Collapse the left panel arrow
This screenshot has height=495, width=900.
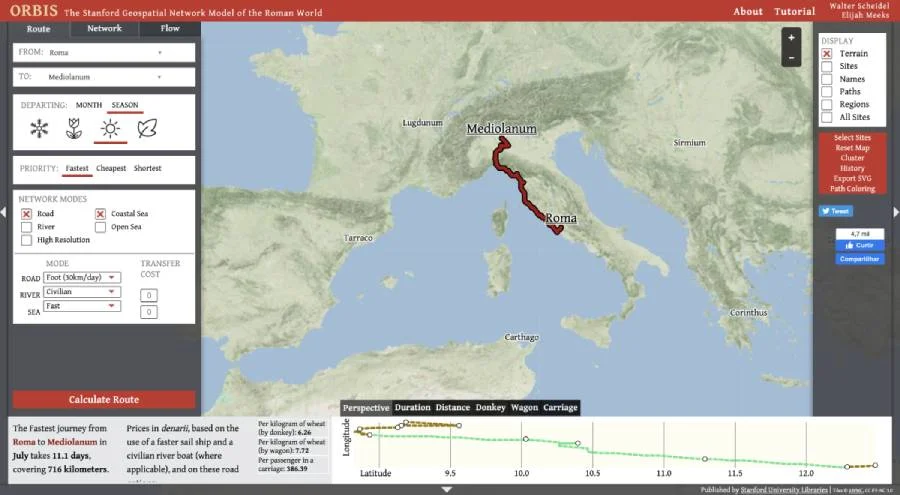tap(5, 211)
